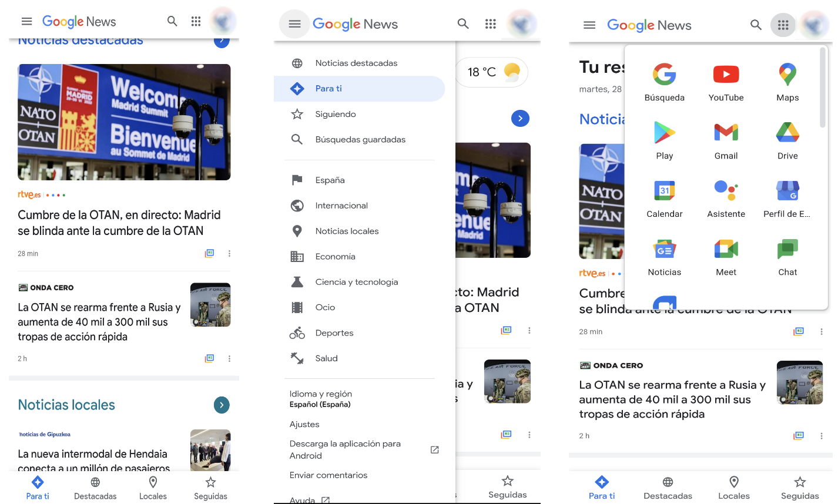Click Descarga la aplicación para Android link

click(x=363, y=449)
